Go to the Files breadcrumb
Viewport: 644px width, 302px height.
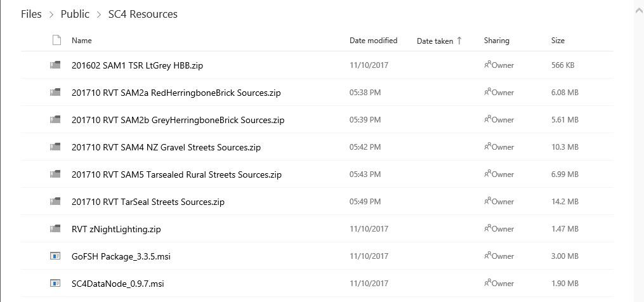click(x=31, y=14)
